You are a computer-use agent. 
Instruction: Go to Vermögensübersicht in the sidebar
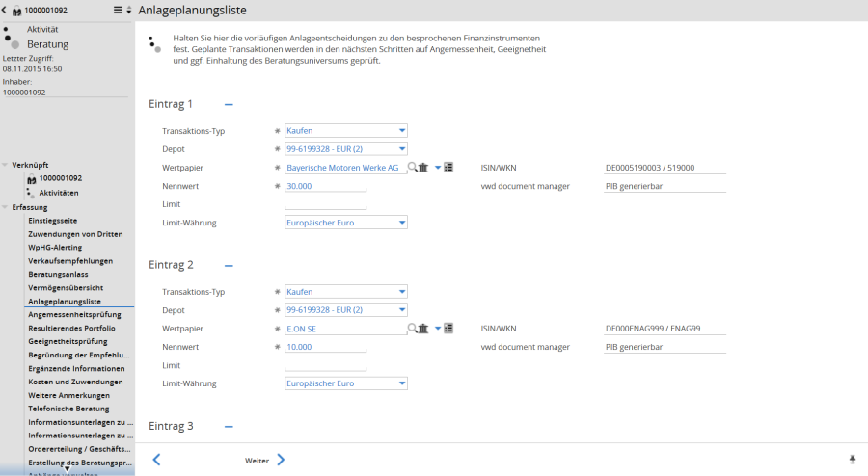point(66,287)
